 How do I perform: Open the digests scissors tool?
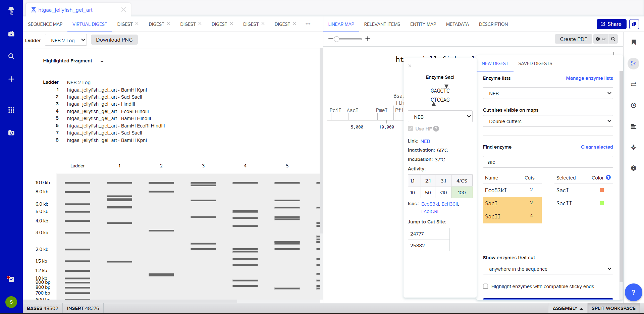click(x=633, y=63)
